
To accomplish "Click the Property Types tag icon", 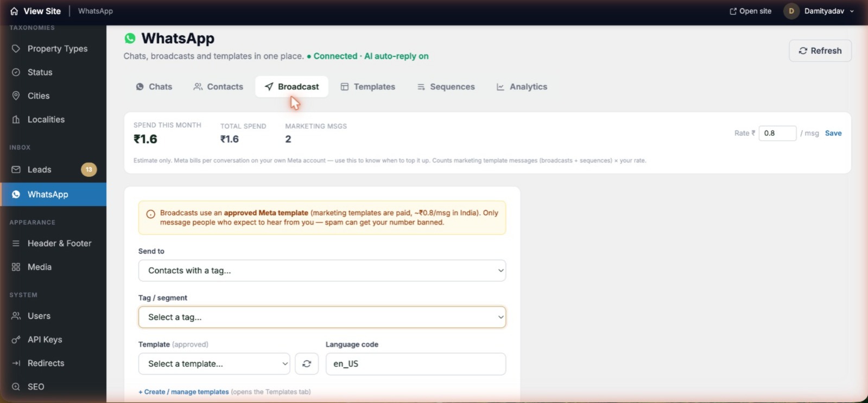I will pyautogui.click(x=16, y=48).
